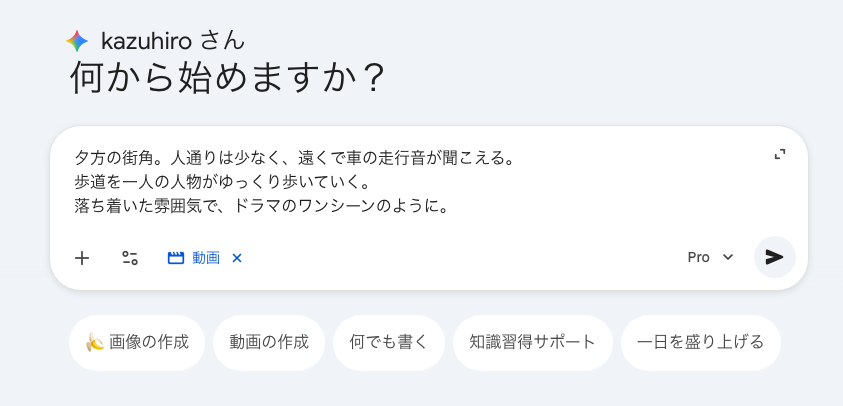Click the Gemini sparkle logo
This screenshot has width=843, height=406.
pyautogui.click(x=77, y=41)
